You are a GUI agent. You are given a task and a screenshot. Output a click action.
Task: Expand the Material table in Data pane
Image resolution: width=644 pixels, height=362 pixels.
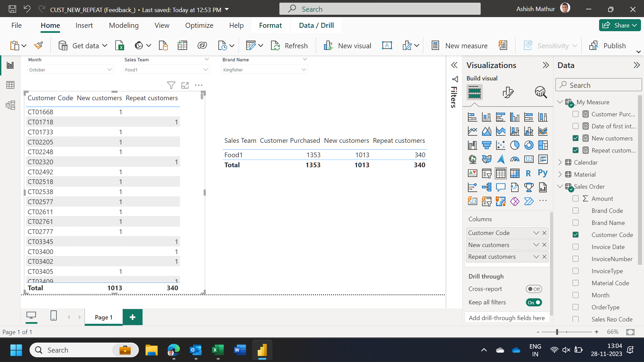click(560, 175)
